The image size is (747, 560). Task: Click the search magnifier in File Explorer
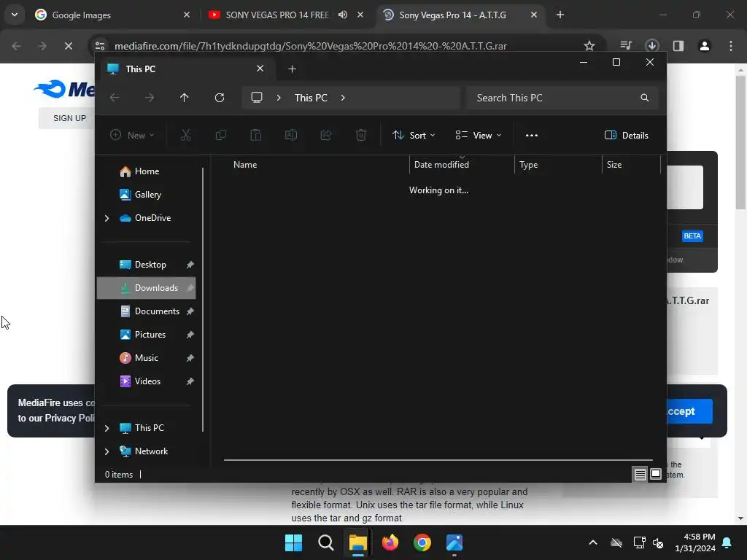645,98
